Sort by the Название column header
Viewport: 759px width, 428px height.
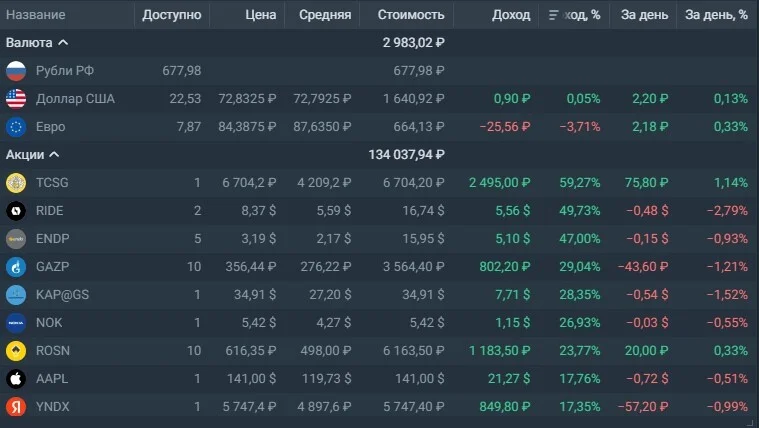click(x=35, y=15)
